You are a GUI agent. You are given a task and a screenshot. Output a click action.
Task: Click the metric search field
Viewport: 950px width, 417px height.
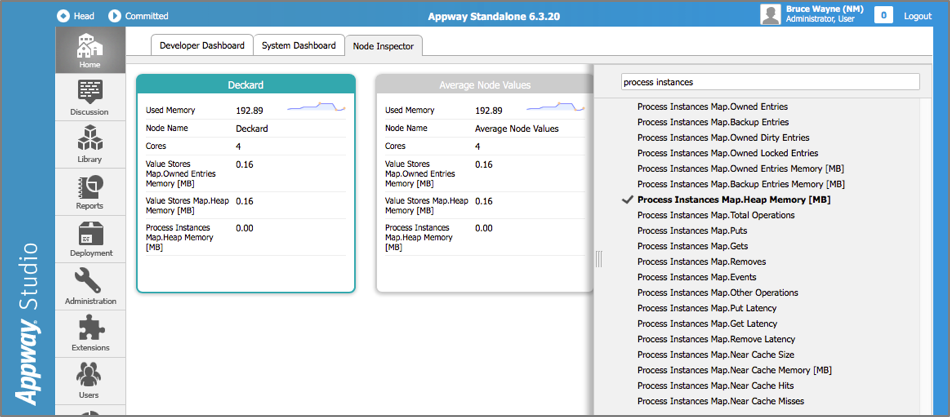coord(770,82)
